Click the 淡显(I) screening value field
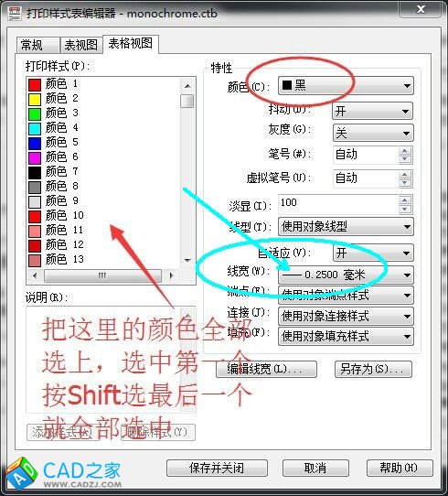This screenshot has height=496, width=448. click(338, 204)
